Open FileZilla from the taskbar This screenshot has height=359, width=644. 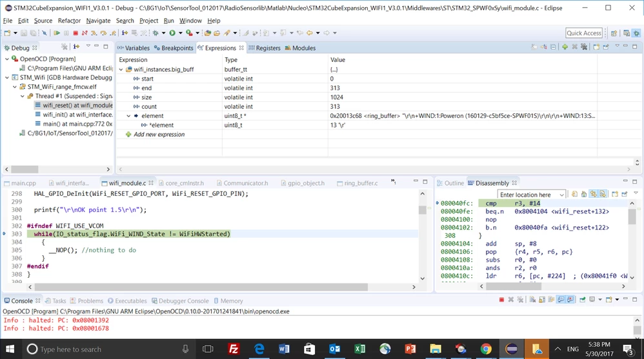coord(234,349)
